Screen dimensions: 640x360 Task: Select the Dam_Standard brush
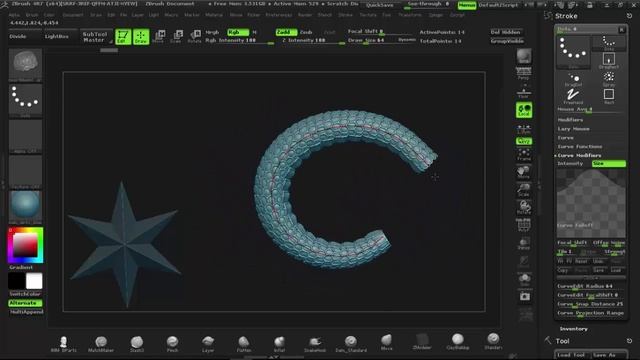point(351,344)
